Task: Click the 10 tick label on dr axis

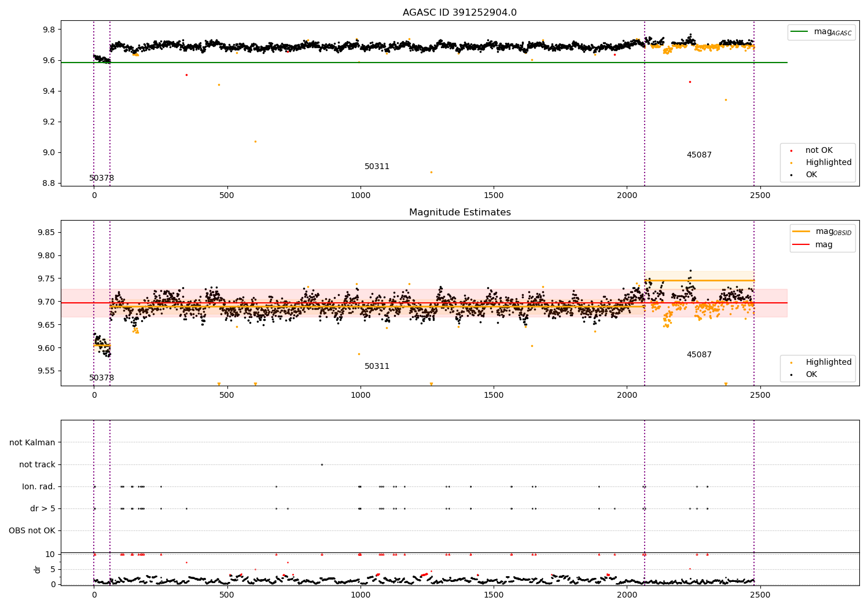Action: (x=51, y=554)
